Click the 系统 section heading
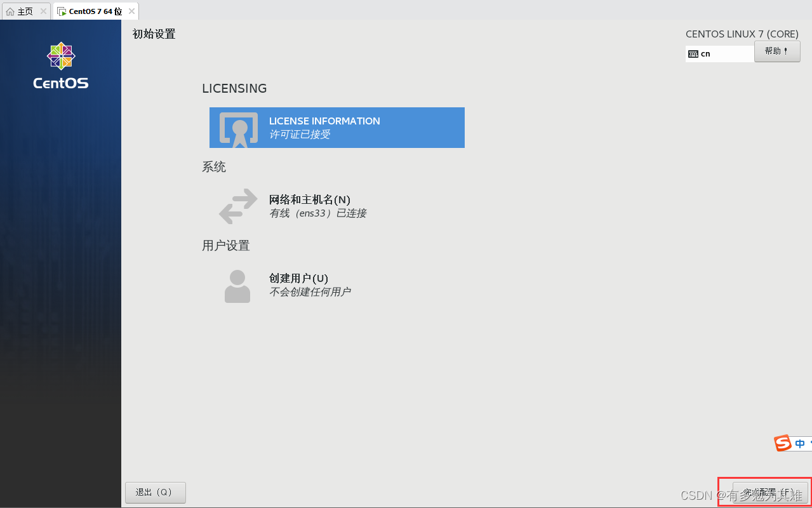This screenshot has height=508, width=812. click(x=214, y=167)
